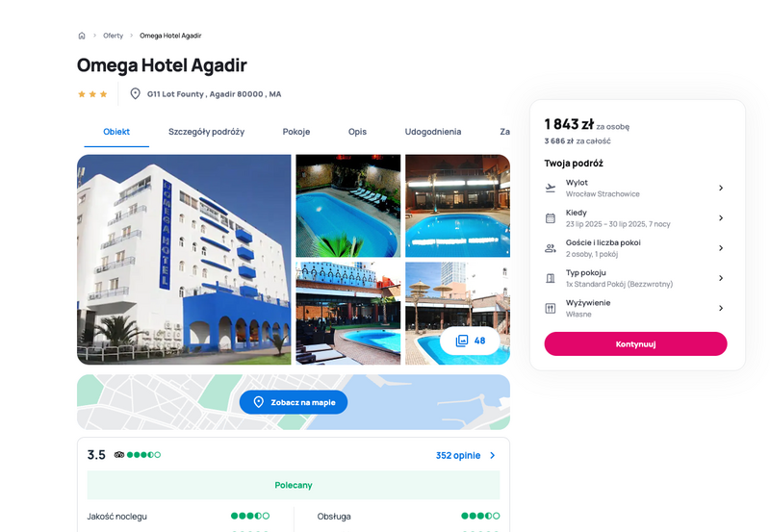Click the Tripadvisor owl logo near 3.5 rating

pos(119,455)
